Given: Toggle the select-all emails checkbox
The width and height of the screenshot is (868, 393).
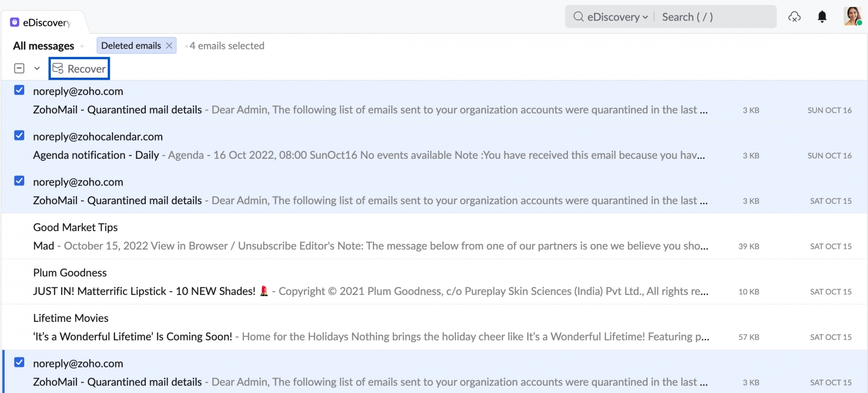Looking at the screenshot, I should click(x=19, y=69).
